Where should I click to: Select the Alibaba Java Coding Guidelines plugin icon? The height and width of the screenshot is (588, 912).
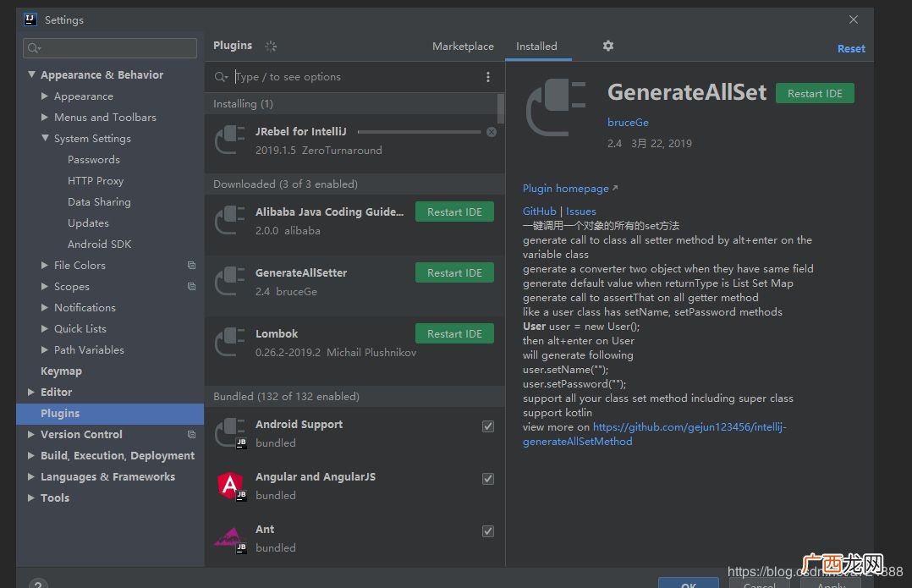click(230, 221)
